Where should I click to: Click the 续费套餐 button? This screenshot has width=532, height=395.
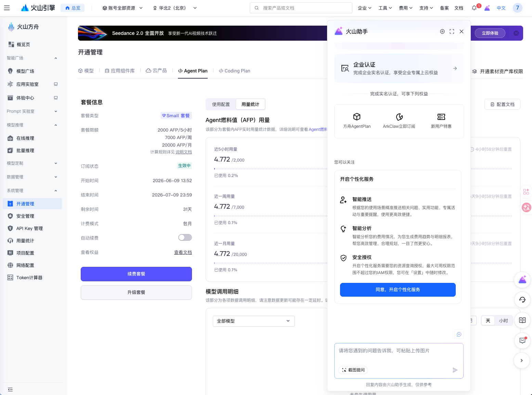coord(136,274)
